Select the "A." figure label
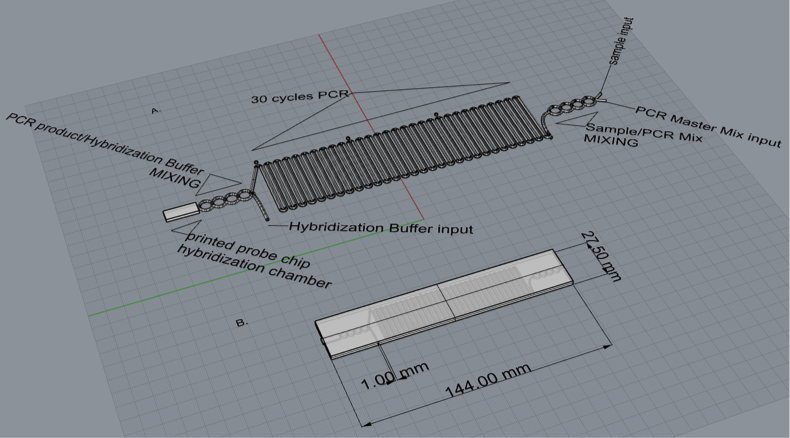The width and height of the screenshot is (790, 438). (x=155, y=110)
